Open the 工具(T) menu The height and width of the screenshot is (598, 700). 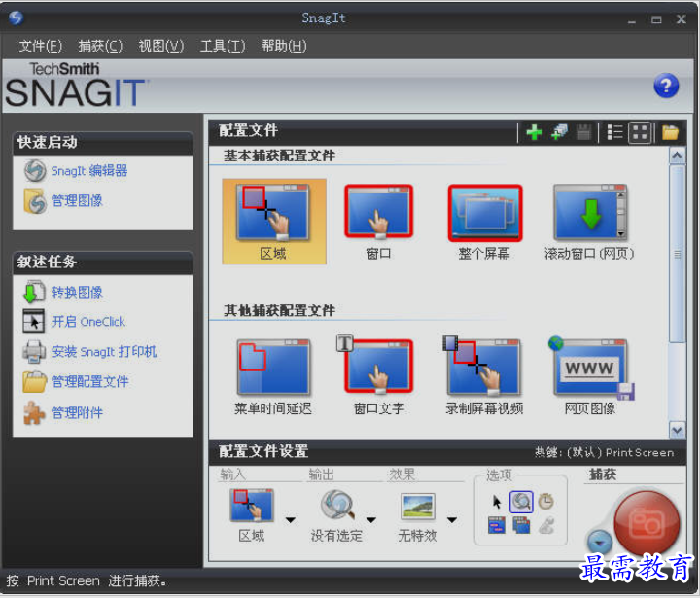pos(223,46)
